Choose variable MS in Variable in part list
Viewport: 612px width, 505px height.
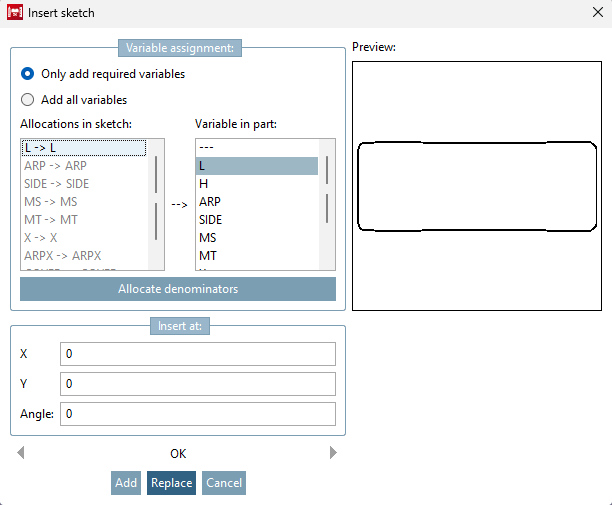(x=257, y=238)
